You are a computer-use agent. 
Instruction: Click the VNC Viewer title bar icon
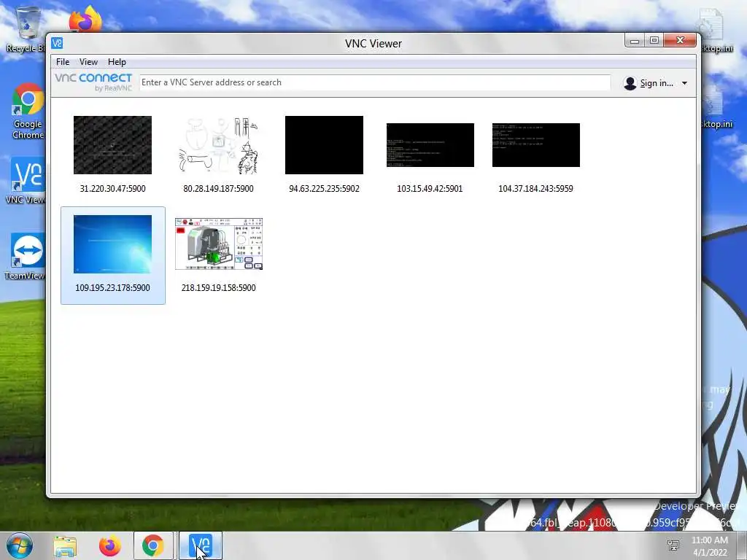pyautogui.click(x=57, y=43)
